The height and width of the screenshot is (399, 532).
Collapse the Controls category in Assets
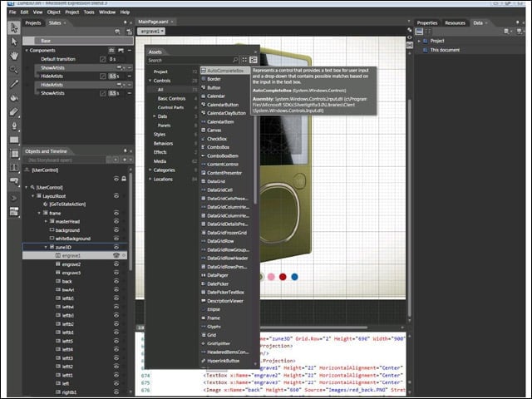150,81
